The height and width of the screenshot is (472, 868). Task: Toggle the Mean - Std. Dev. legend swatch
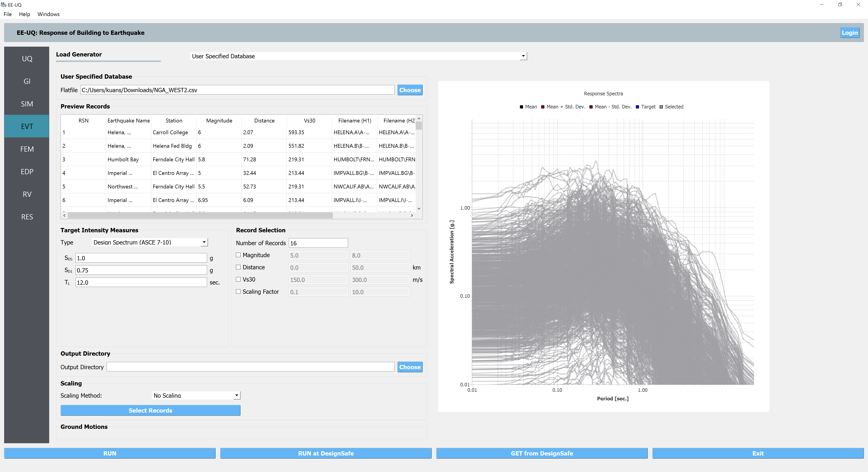[x=591, y=107]
